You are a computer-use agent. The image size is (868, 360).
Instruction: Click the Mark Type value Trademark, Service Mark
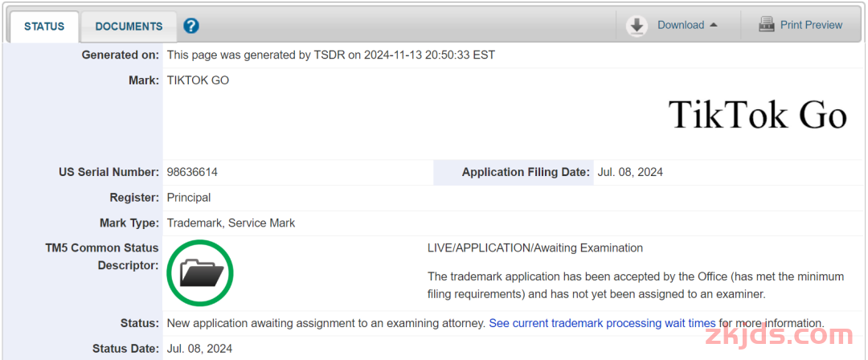click(x=231, y=223)
